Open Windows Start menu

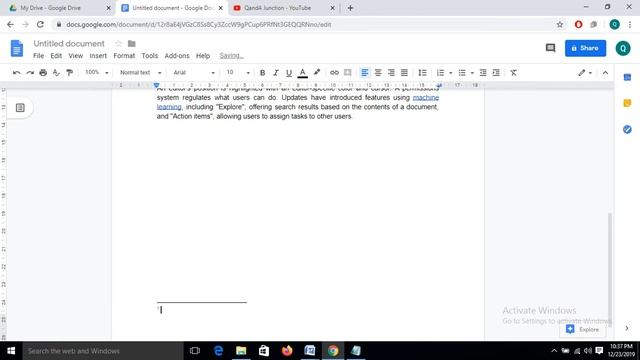click(x=11, y=351)
